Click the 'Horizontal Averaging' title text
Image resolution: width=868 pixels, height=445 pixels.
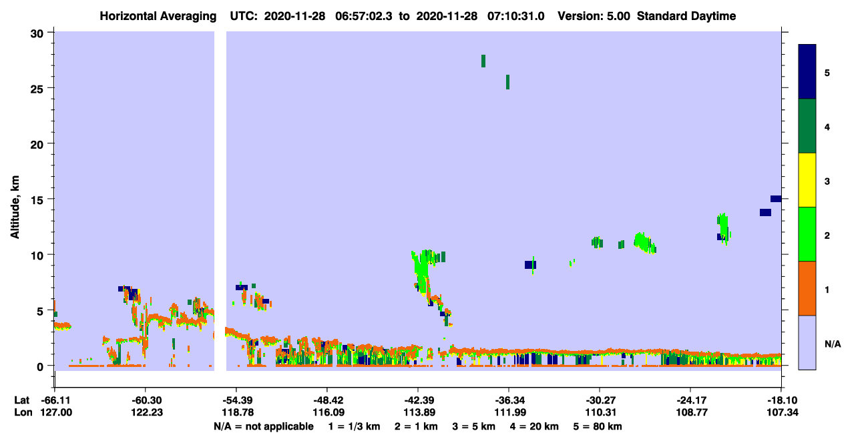[x=158, y=16]
